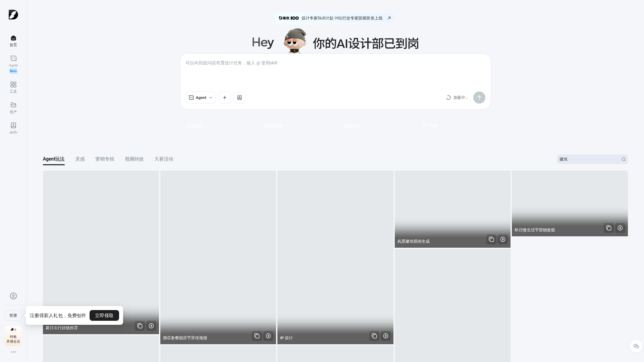This screenshot has width=644, height=362.
Task: Switch to the 灵感 tab
Action: 80,159
